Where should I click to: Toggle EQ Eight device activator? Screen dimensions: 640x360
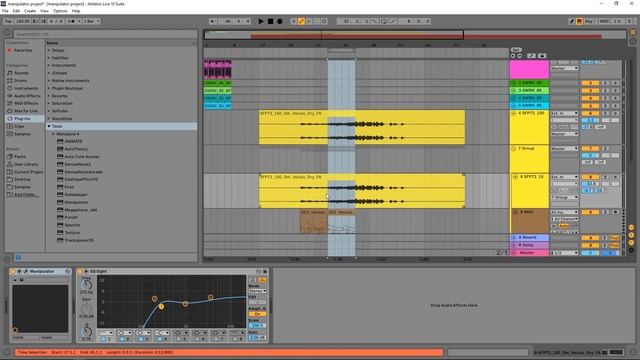80,271
